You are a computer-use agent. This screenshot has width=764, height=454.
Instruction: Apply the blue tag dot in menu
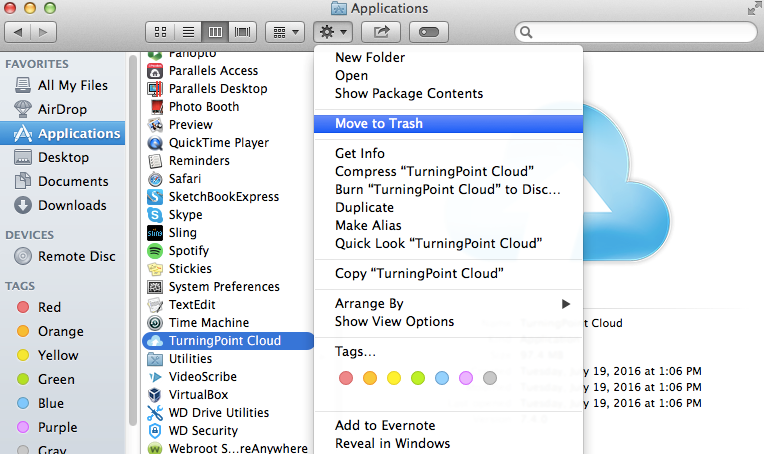coord(442,378)
